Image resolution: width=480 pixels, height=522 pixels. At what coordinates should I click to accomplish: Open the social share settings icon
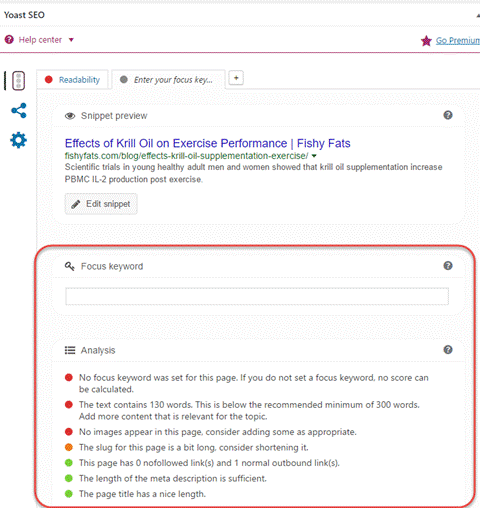point(19,110)
